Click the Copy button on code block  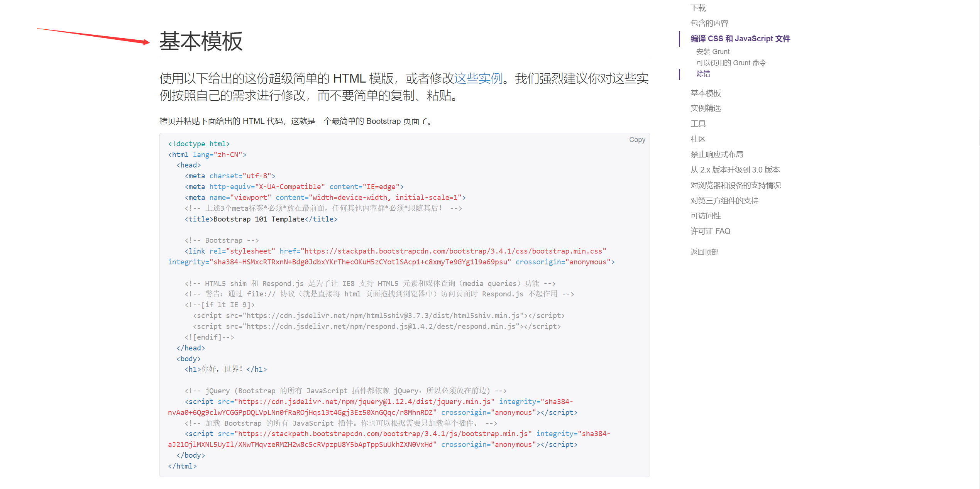[637, 140]
